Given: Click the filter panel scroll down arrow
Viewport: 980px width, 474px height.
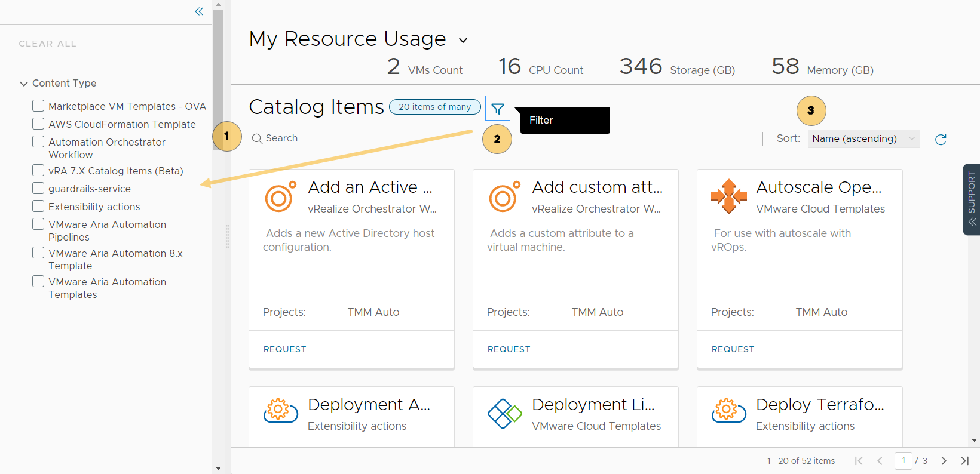Looking at the screenshot, I should point(218,468).
